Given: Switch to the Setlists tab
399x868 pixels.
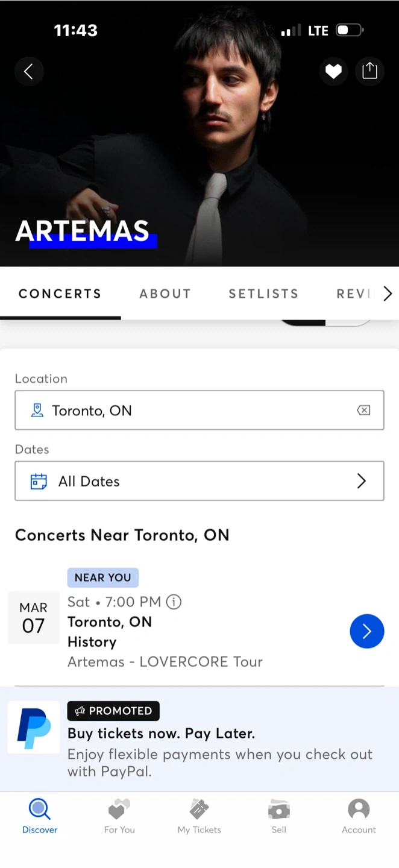Looking at the screenshot, I should [x=263, y=294].
